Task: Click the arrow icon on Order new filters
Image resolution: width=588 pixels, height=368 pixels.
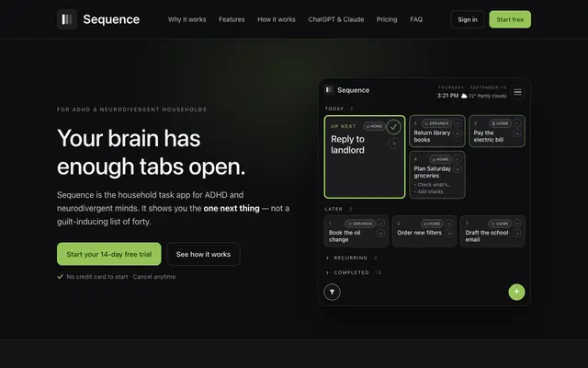Action: point(449,233)
